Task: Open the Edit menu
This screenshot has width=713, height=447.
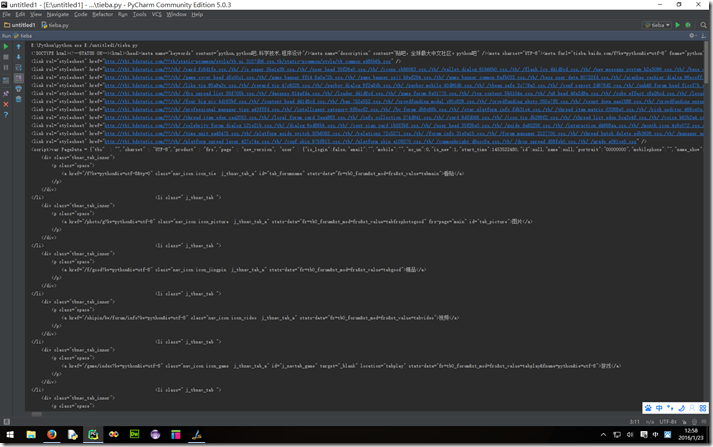Action: 20,15
